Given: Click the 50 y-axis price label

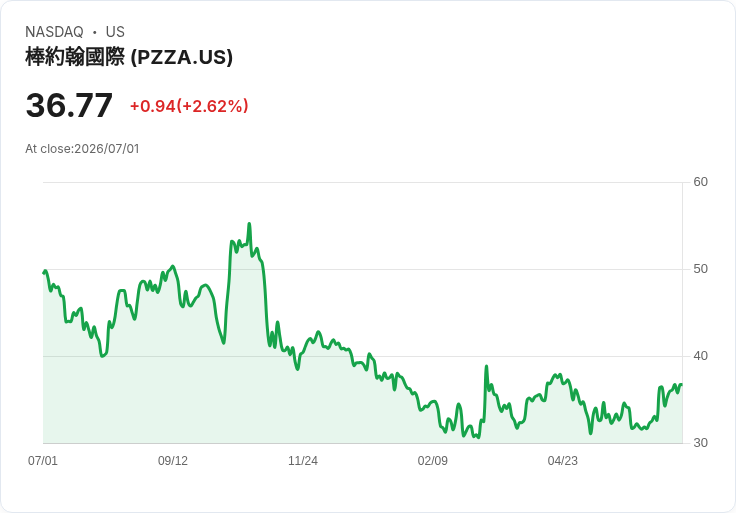Looking at the screenshot, I should [700, 269].
